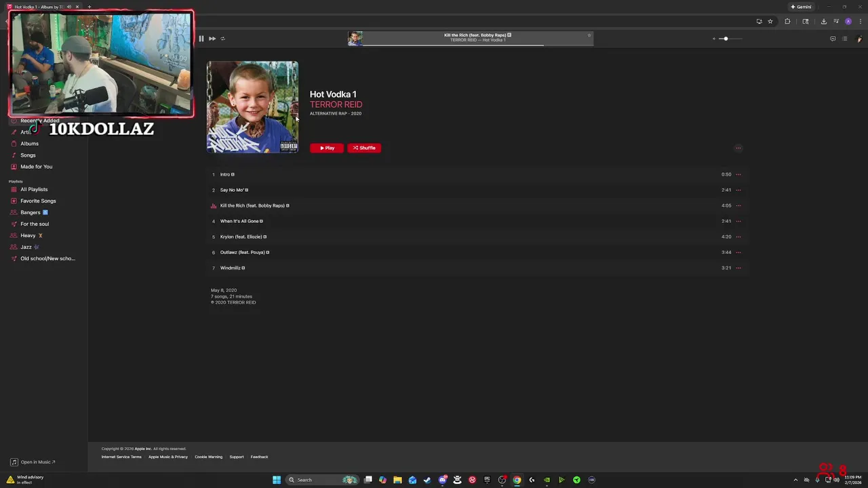Open more options for When It's All Gone
Image resolution: width=868 pixels, height=488 pixels.
(738, 221)
